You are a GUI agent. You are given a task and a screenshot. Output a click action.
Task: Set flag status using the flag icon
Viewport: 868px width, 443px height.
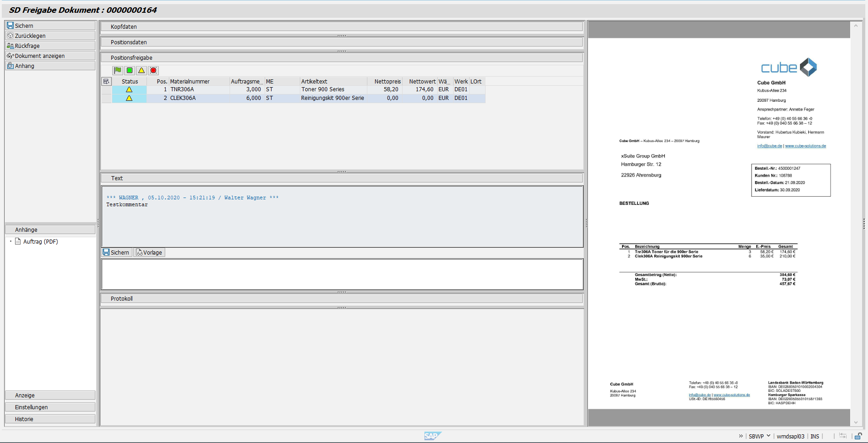click(117, 70)
